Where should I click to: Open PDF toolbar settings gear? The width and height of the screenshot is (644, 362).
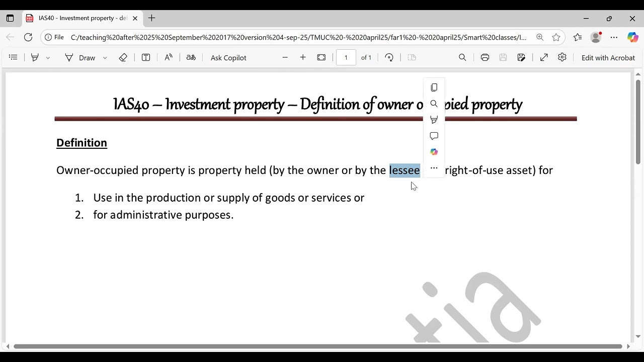point(562,57)
